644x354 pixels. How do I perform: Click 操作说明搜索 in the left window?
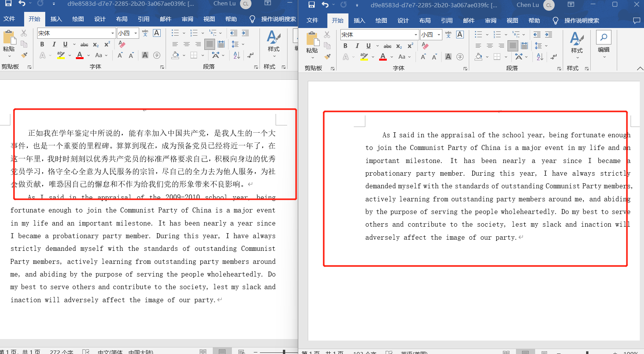pos(278,19)
